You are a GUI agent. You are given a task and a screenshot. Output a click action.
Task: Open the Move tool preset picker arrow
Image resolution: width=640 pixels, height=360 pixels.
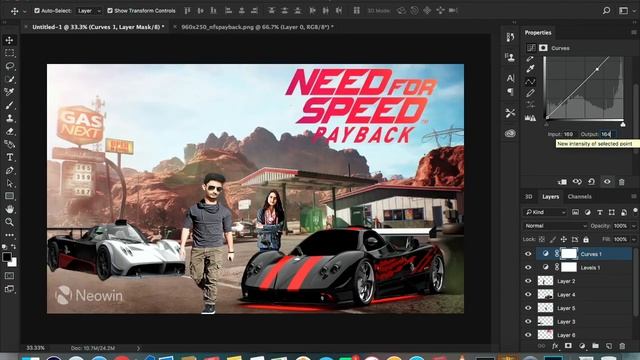24,11
